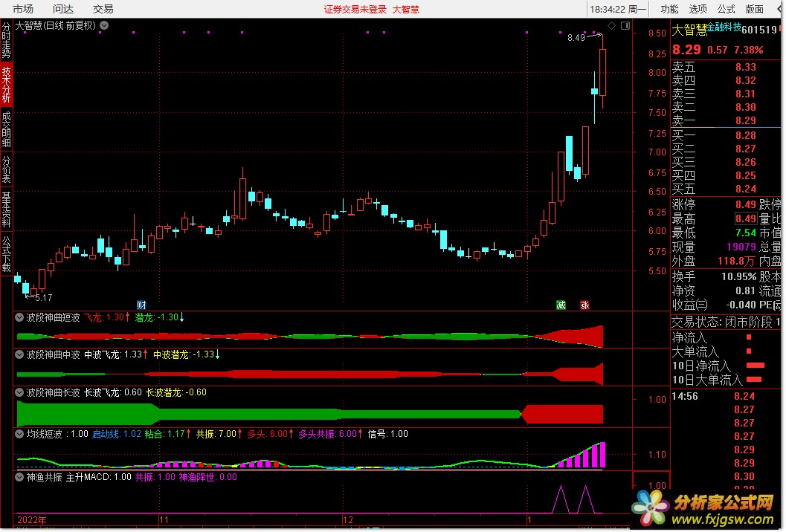Expand dropdown next to 大智慧(日线.前复权) title
The width and height of the screenshot is (786, 532).
(x=104, y=25)
